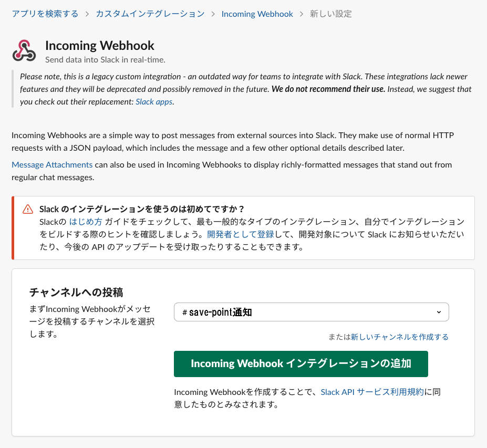Click the まずIncoming Webhook channel description text

pos(92,320)
